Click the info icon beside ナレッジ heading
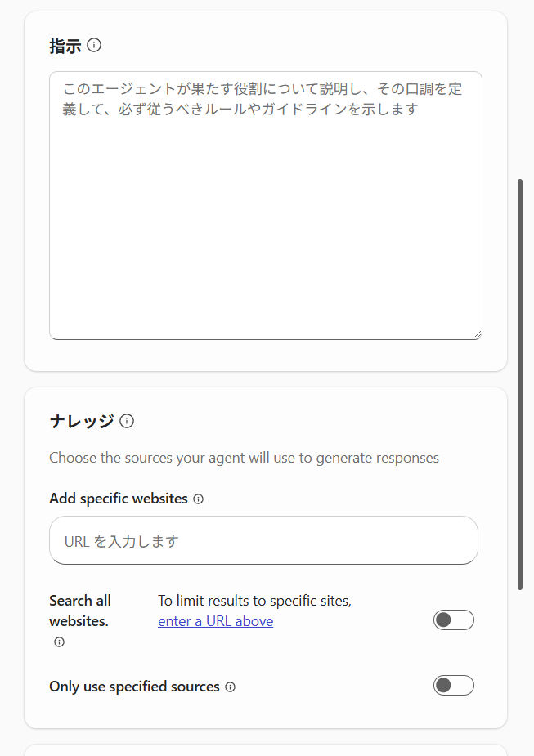This screenshot has width=534, height=756. 127,421
